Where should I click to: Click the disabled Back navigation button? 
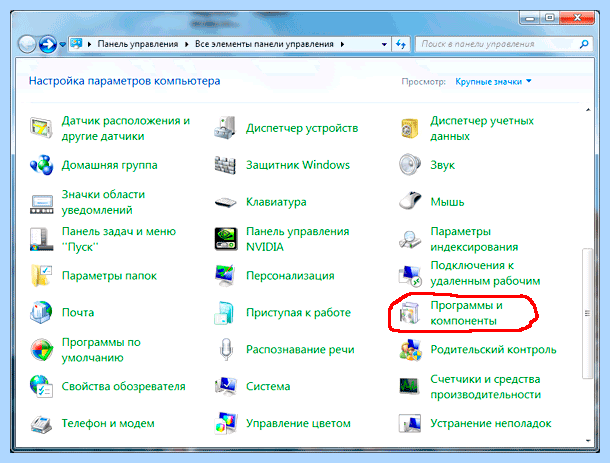(27, 44)
